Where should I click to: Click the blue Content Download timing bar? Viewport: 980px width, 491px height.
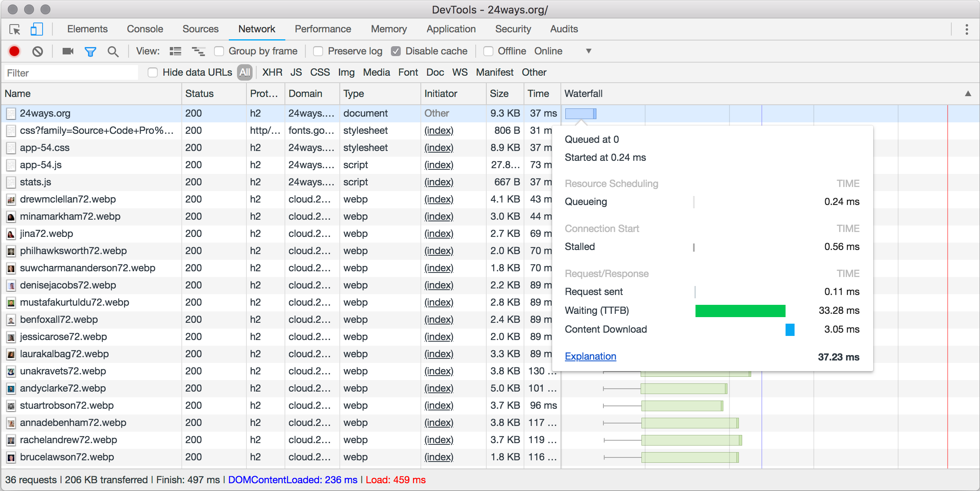click(790, 330)
